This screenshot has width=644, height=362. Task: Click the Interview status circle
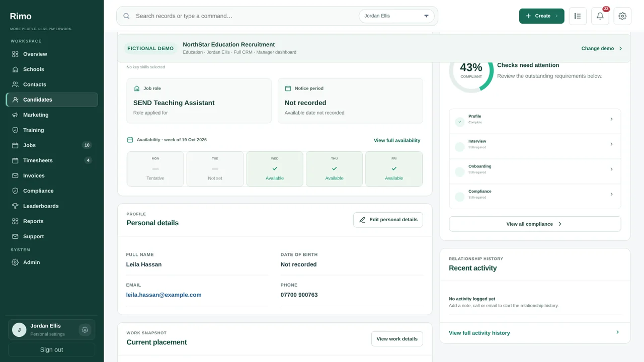click(x=459, y=147)
